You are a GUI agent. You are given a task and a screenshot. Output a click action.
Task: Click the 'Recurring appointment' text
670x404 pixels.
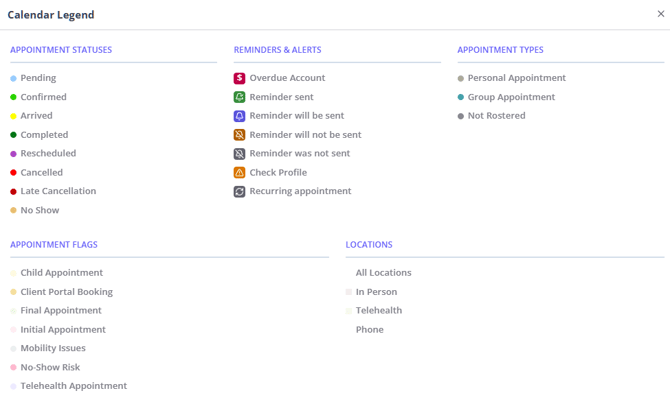click(300, 191)
